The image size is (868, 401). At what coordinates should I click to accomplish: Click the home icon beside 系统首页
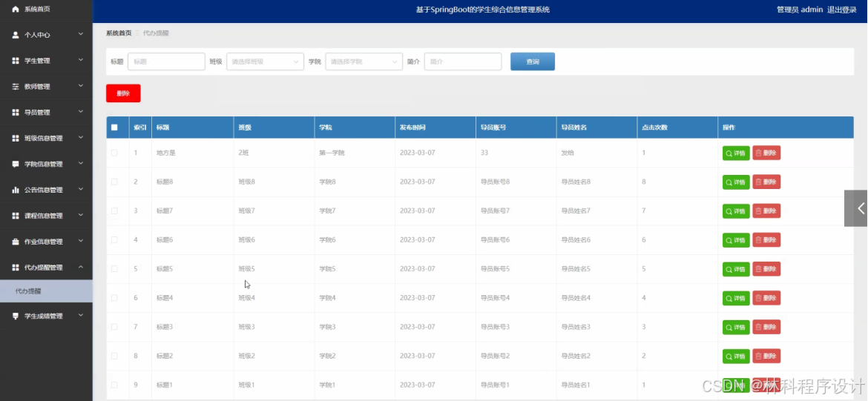point(15,10)
